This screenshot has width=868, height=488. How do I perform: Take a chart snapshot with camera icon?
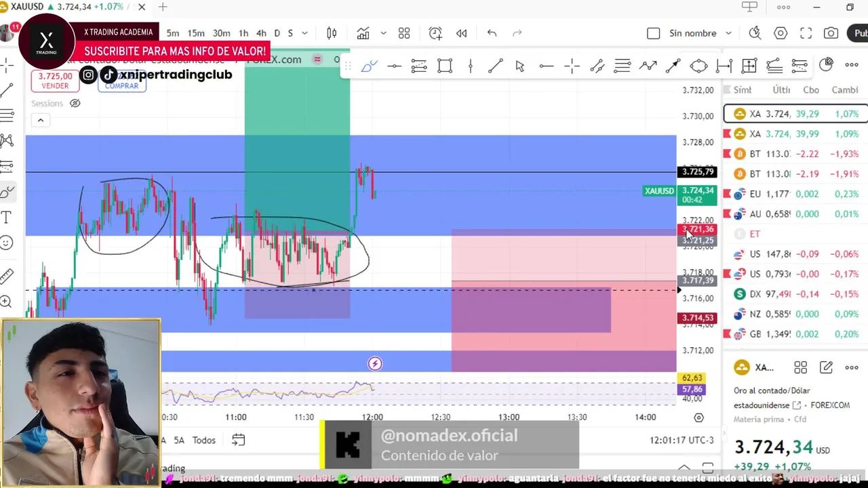(x=831, y=33)
